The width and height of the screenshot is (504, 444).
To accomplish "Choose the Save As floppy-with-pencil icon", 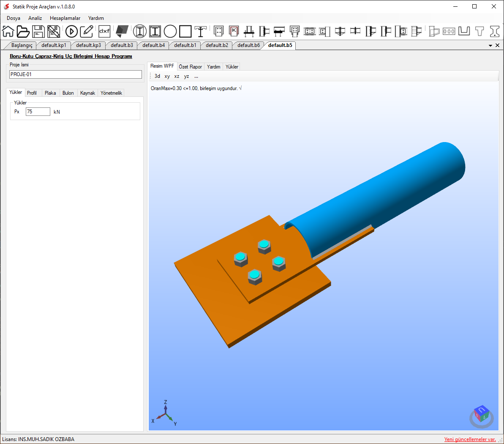I will (54, 31).
